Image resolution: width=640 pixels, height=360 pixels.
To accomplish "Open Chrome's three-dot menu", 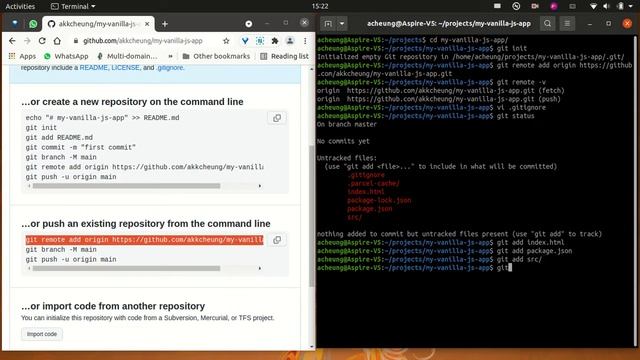I will coord(305,41).
